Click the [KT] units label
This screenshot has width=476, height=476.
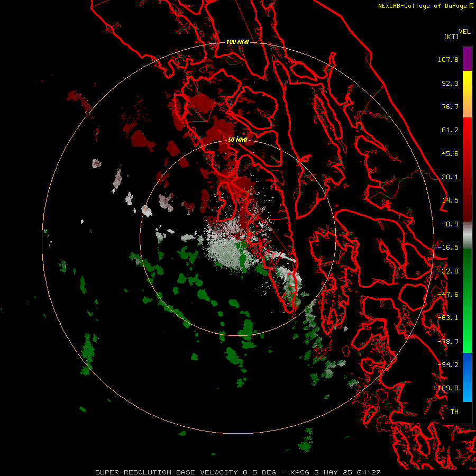point(452,36)
